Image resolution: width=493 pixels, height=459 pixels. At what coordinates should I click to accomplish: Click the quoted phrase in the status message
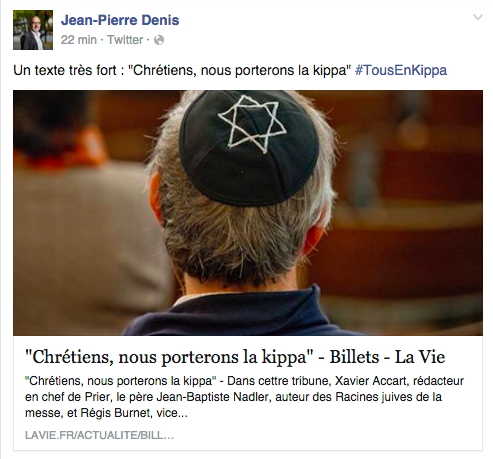[240, 70]
